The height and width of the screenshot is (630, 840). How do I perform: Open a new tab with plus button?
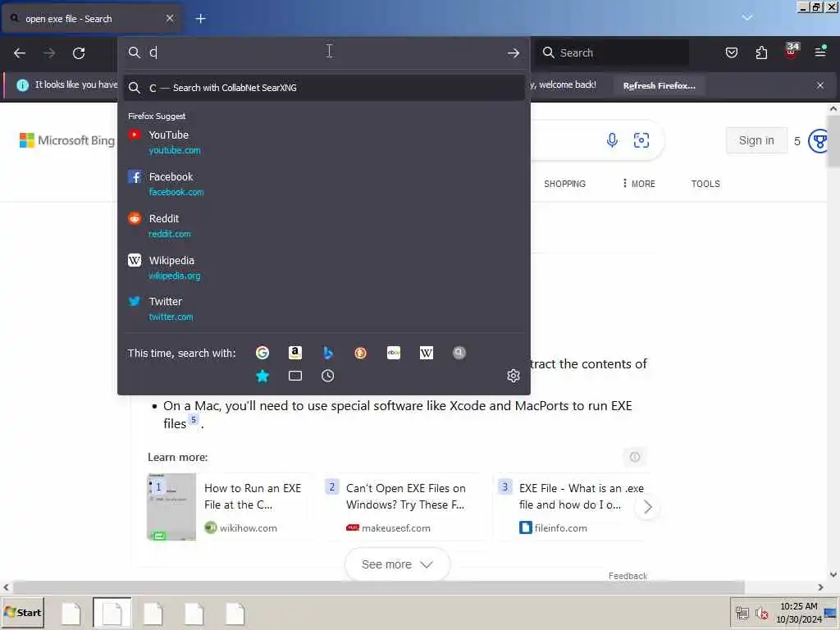point(200,19)
